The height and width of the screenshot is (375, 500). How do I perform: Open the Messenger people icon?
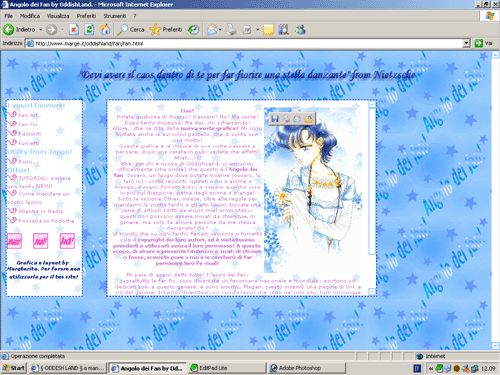[300, 30]
